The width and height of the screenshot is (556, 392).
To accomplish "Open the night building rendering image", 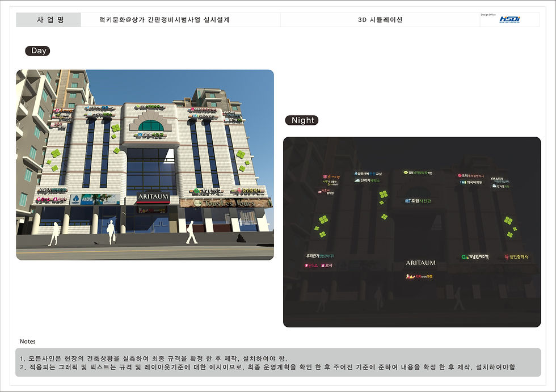I will (x=412, y=232).
